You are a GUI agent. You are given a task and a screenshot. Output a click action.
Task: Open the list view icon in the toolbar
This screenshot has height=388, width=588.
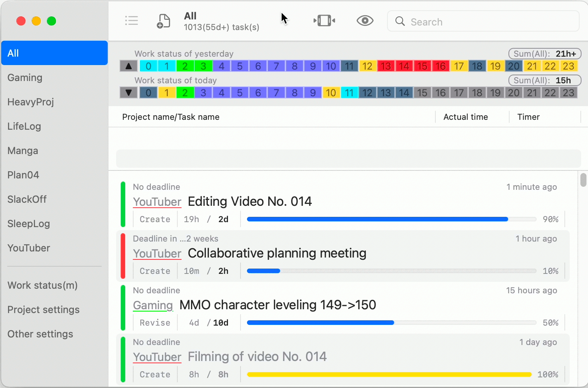click(132, 21)
